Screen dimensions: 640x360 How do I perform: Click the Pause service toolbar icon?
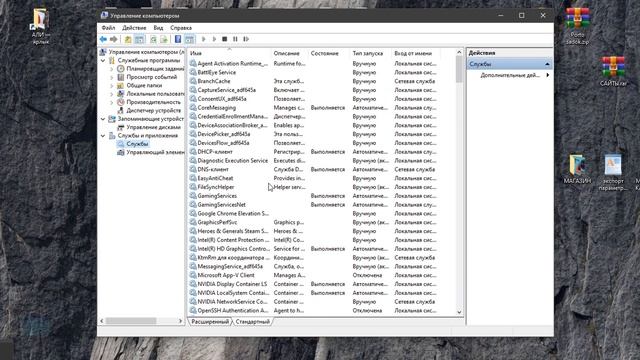[235, 39]
